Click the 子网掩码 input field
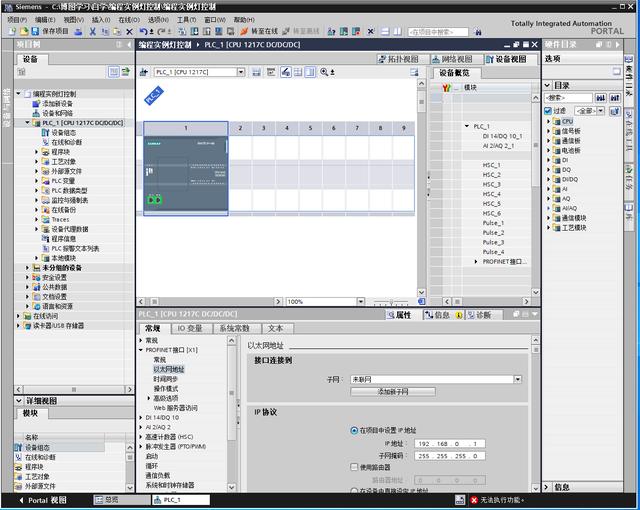 (x=450, y=456)
